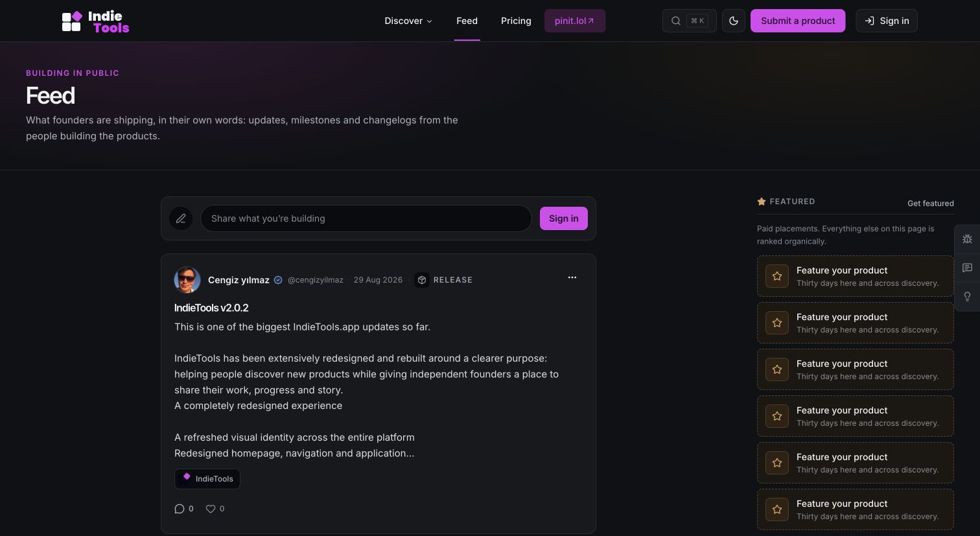Click the star icon in the last Feature card
The image size is (980, 536).
click(777, 509)
